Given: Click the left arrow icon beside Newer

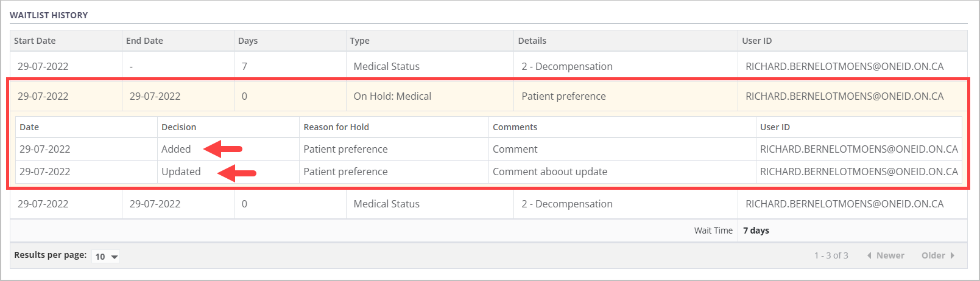Looking at the screenshot, I should point(869,255).
